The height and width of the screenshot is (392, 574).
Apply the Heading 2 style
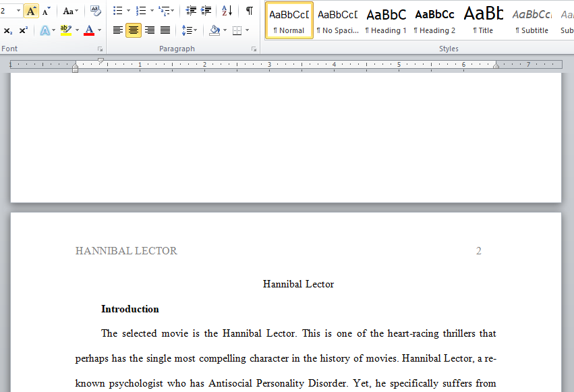coord(434,20)
